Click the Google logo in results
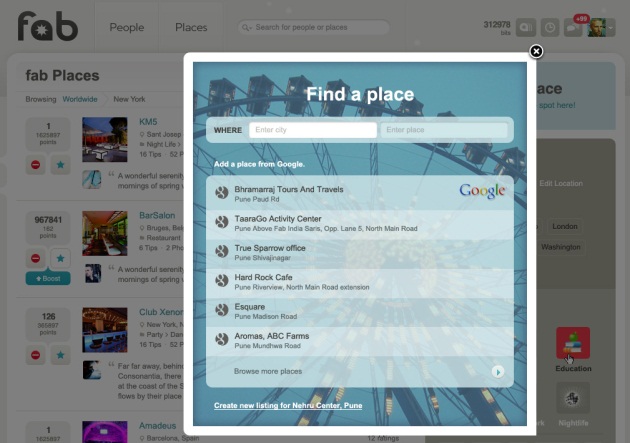 [x=482, y=191]
